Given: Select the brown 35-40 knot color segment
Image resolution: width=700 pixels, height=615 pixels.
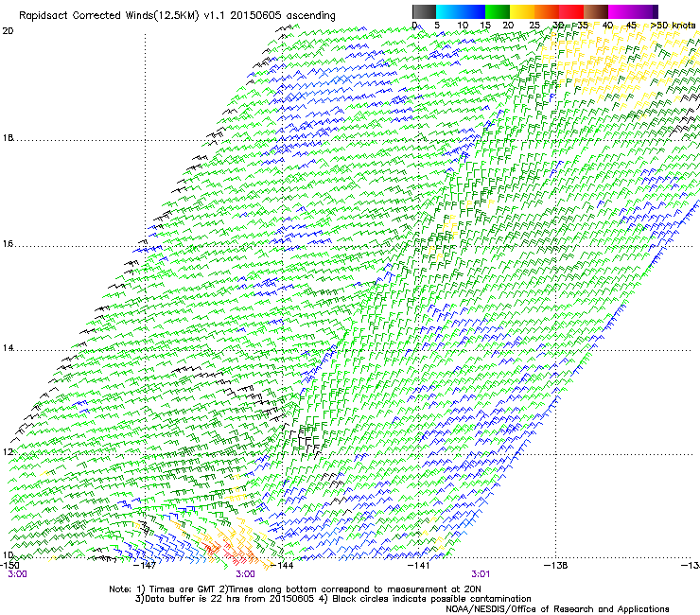Looking at the screenshot, I should coord(596,11).
